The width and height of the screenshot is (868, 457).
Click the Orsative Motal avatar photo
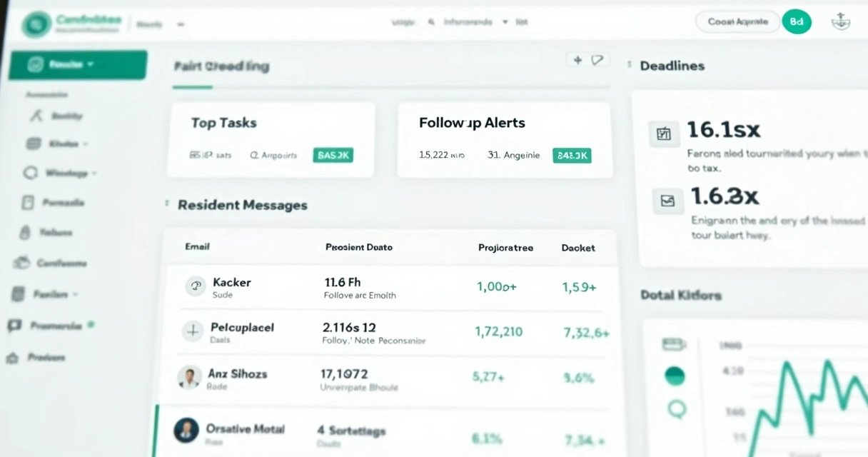(x=186, y=430)
